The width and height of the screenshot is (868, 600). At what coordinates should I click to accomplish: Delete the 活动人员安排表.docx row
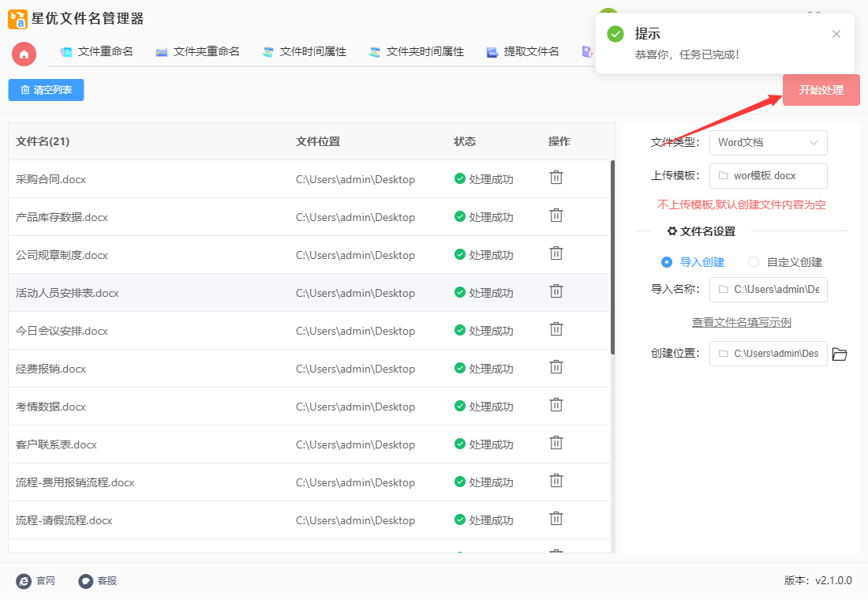click(556, 291)
